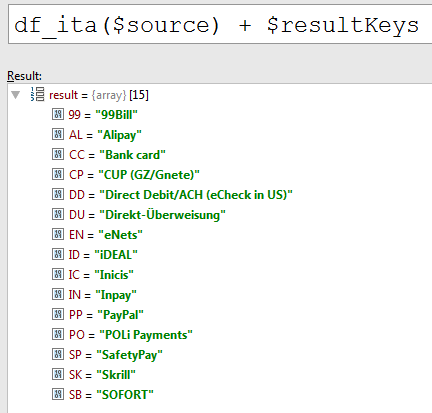The width and height of the screenshot is (432, 413).
Task: Click the icon beside DU Direkt-Überweisung
Action: tap(58, 214)
